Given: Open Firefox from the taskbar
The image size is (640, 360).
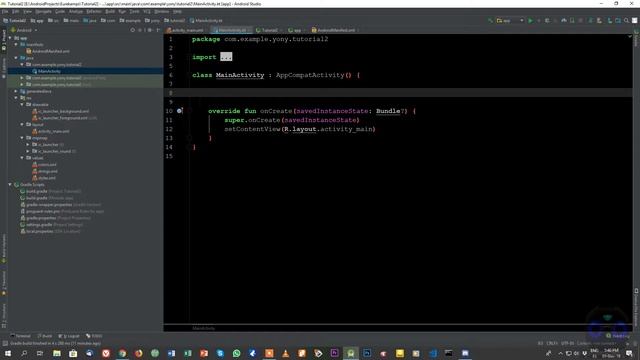Looking at the screenshot, I should point(139,353).
